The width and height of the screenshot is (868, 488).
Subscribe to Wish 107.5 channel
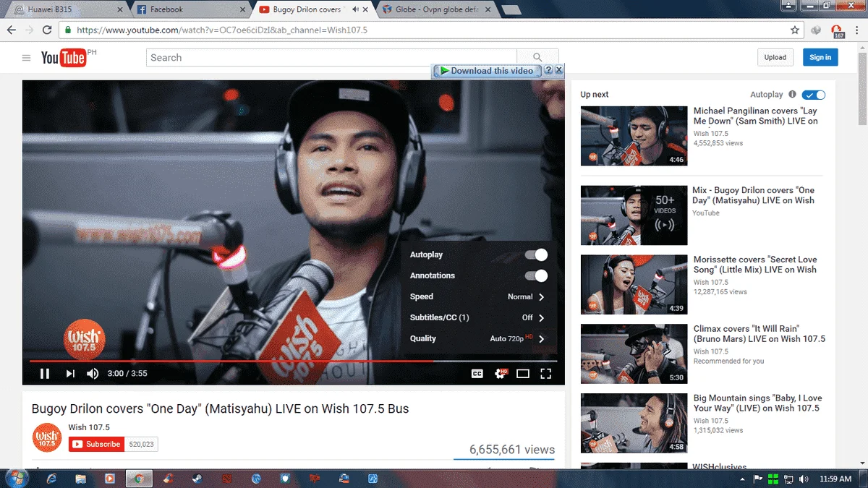pos(96,444)
